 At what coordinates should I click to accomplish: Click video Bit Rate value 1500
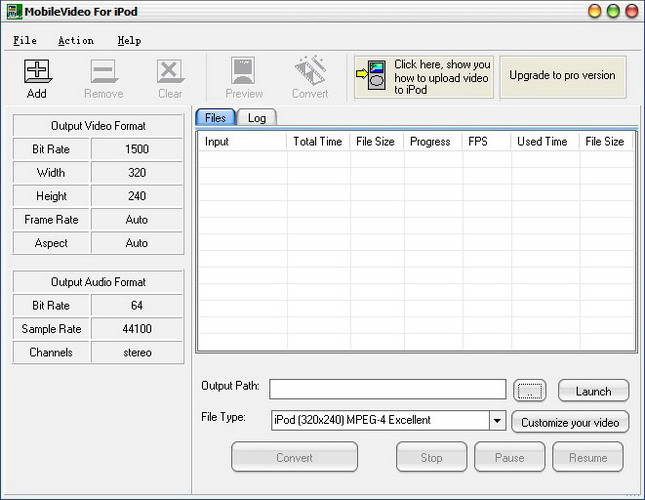pyautogui.click(x=137, y=149)
